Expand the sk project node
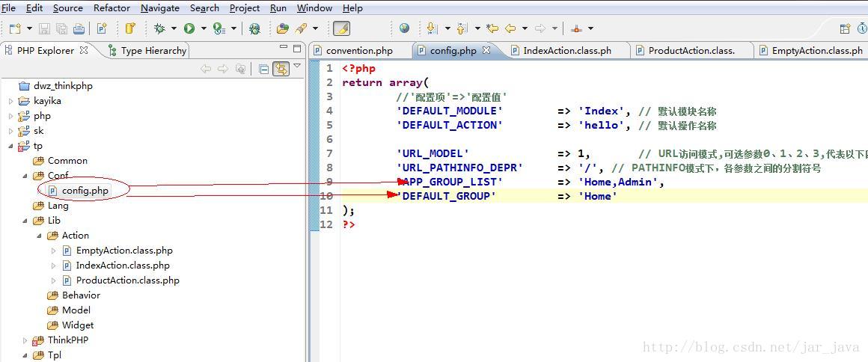The height and width of the screenshot is (362, 868). 11,131
